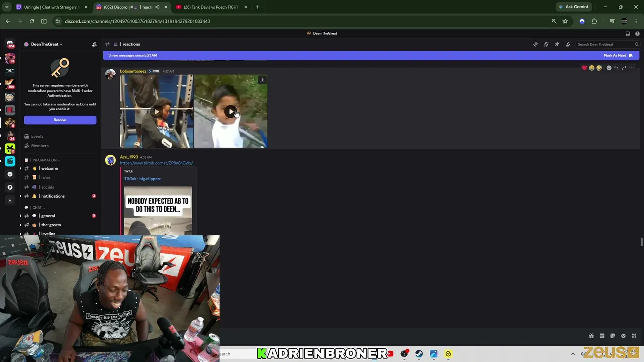Expand the DeenTheGreat server menu
The image size is (644, 362).
pyautogui.click(x=46, y=44)
